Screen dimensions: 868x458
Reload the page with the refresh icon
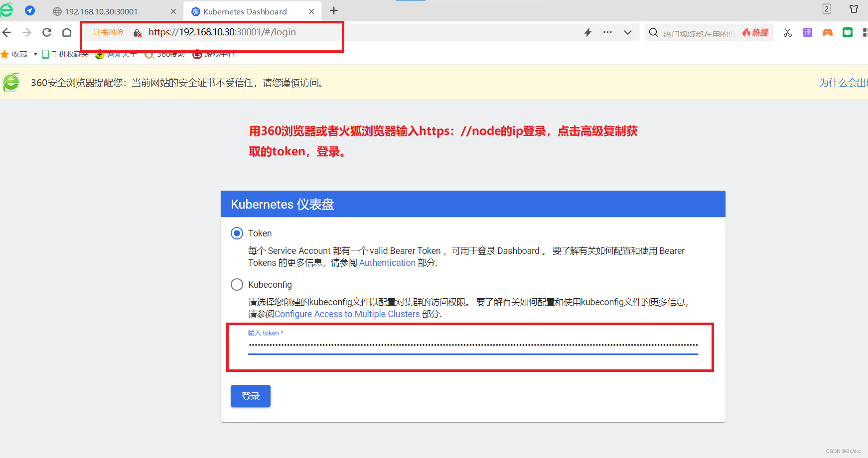(x=47, y=32)
